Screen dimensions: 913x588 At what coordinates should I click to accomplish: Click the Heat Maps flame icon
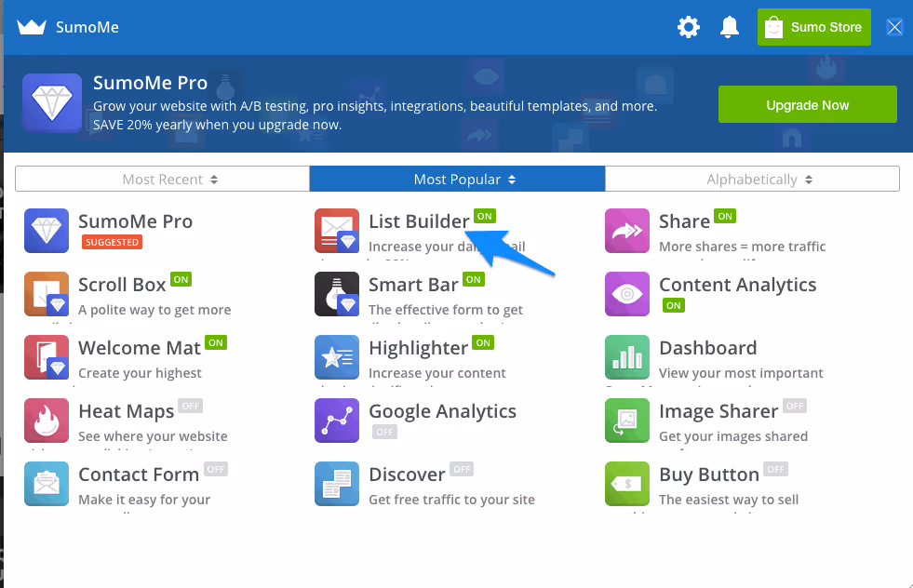coord(46,420)
